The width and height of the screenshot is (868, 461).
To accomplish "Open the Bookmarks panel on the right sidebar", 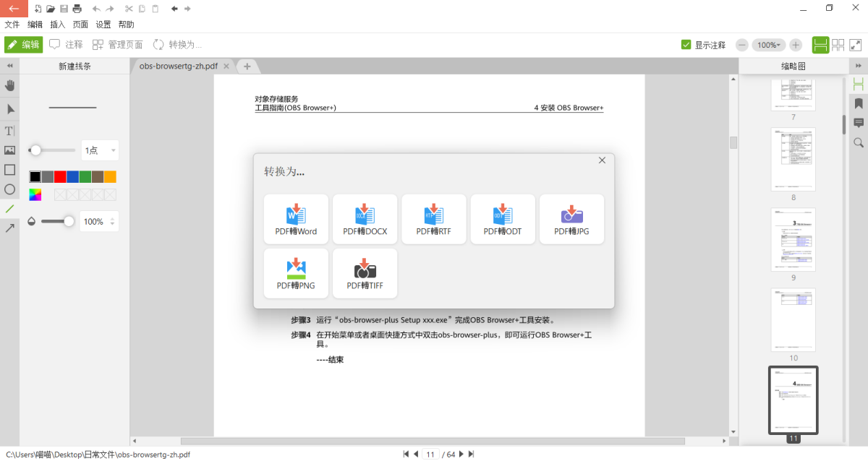I will coord(859,103).
